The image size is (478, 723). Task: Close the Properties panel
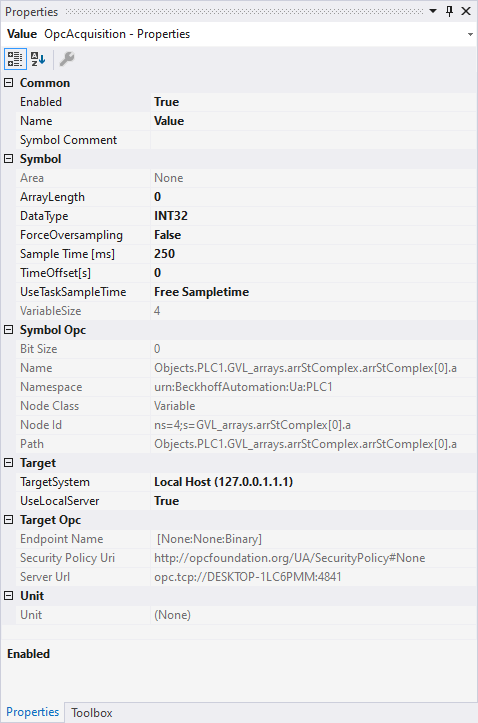[x=466, y=11]
